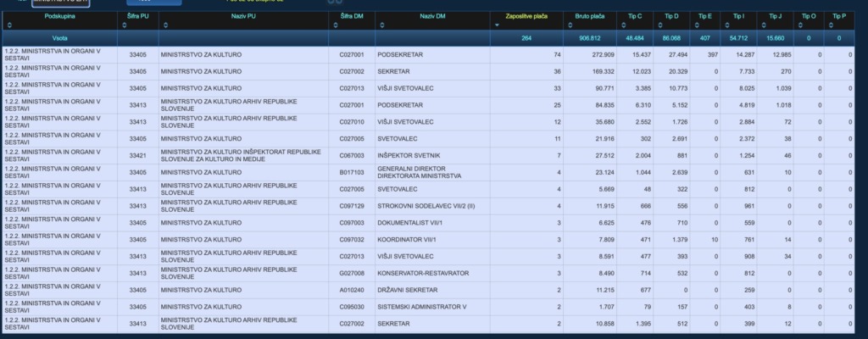Open the partially visible dropdown at top left
868x339 pixels.
click(x=59, y=3)
